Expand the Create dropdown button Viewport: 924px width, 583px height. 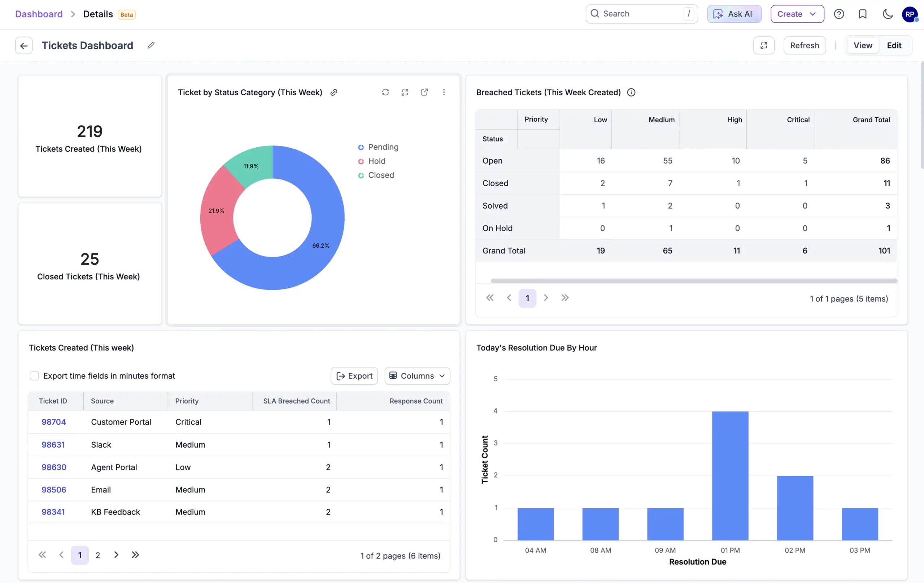[x=797, y=14]
